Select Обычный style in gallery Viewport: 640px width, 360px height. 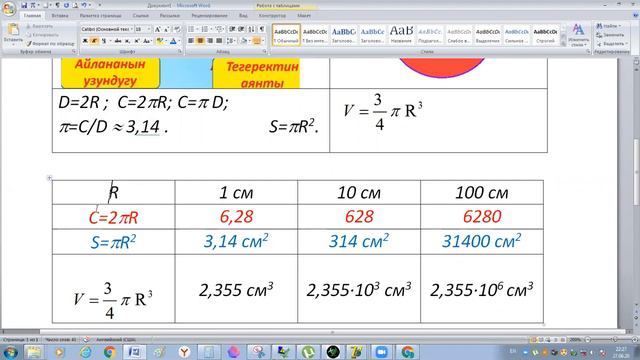(286, 35)
